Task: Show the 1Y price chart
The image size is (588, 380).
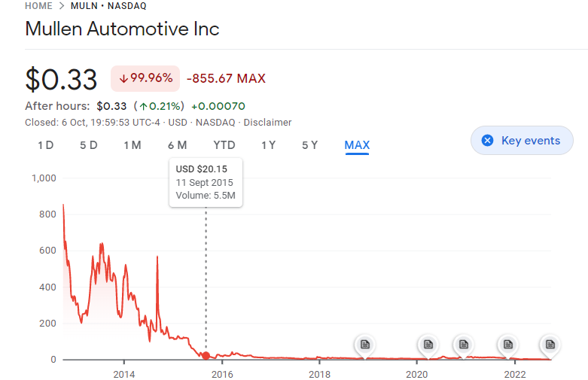Action: 269,145
